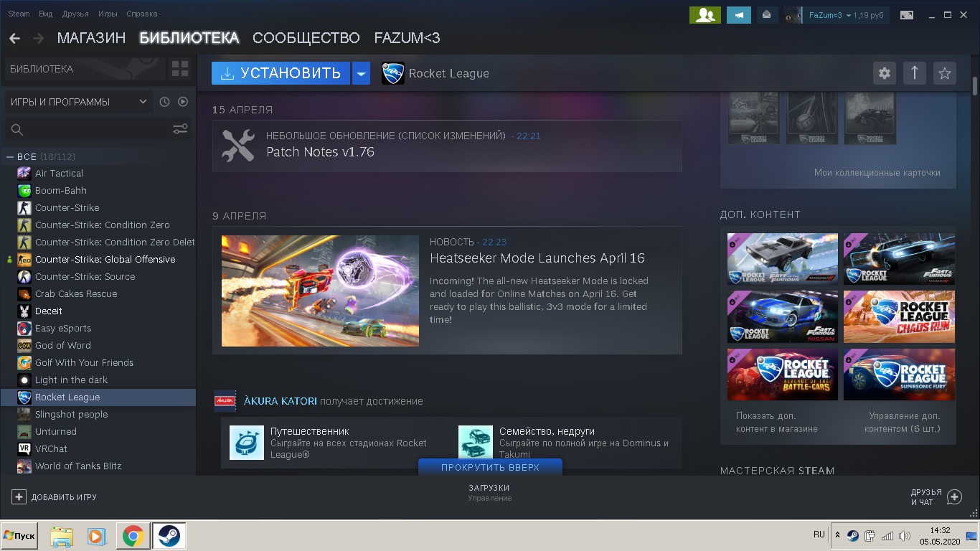Click the Deceit game icon

(x=24, y=311)
